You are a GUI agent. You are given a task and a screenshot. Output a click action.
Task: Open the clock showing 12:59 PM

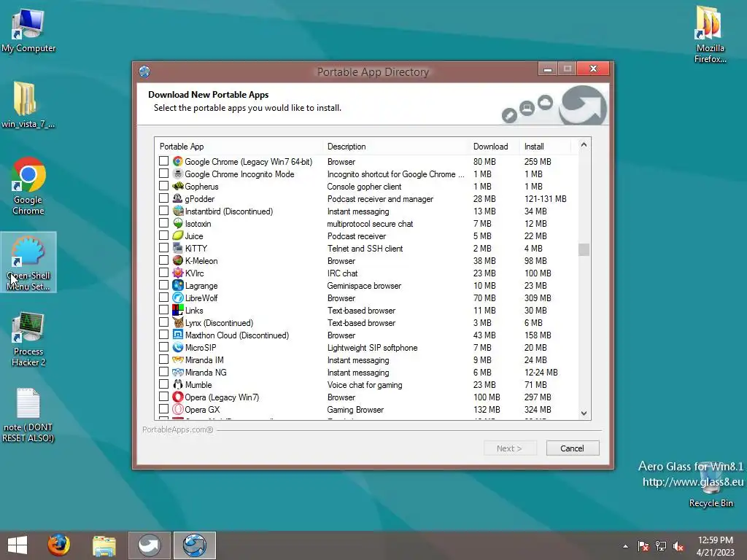(x=716, y=546)
